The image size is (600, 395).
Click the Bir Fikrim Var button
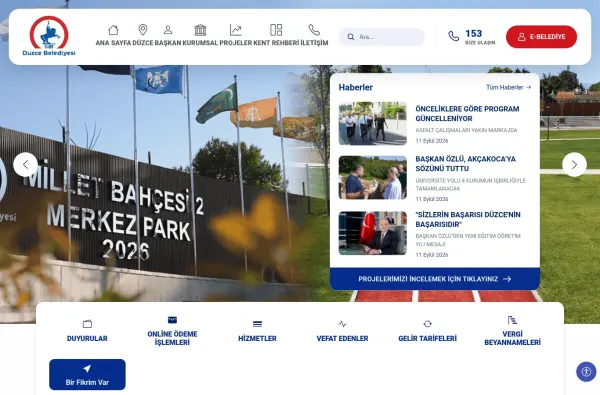tap(87, 374)
